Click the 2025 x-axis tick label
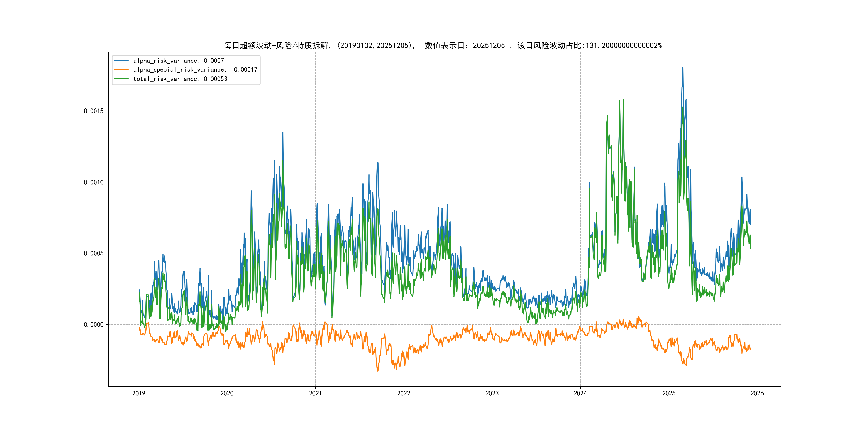 click(669, 393)
